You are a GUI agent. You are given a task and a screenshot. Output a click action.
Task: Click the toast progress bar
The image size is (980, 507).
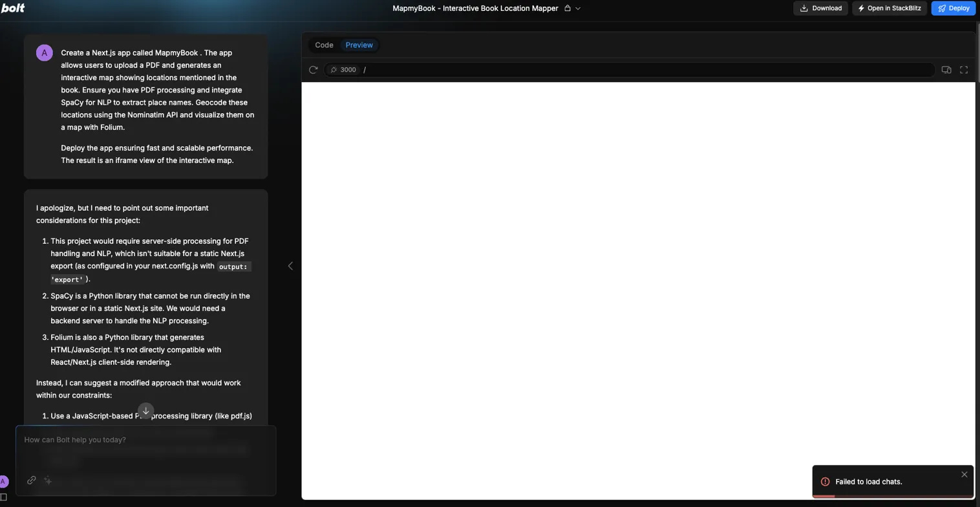click(893, 497)
